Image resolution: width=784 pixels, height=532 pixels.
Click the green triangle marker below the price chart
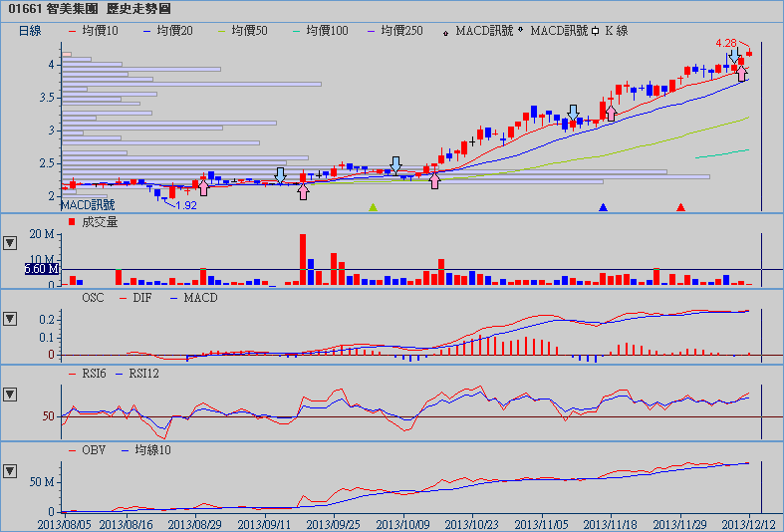[x=373, y=207]
